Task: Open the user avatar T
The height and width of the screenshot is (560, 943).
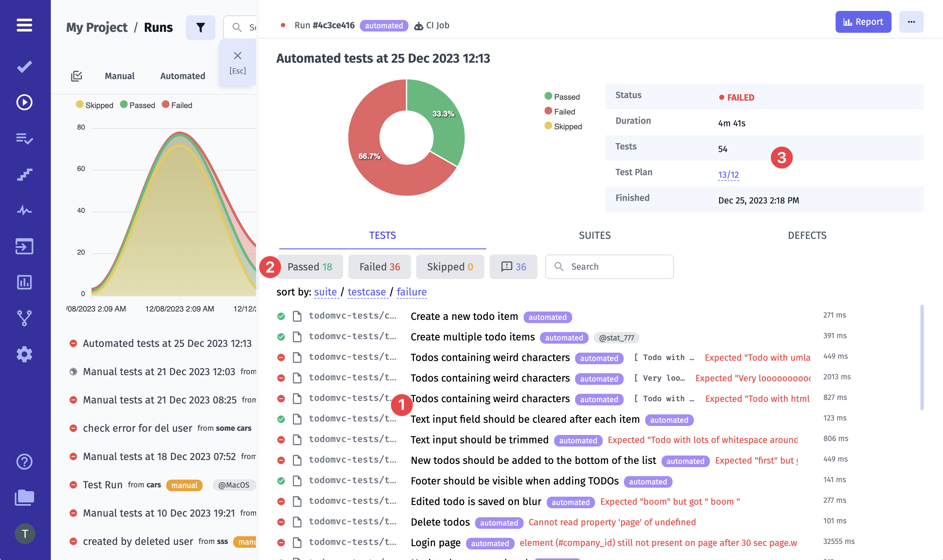Action: point(25,534)
